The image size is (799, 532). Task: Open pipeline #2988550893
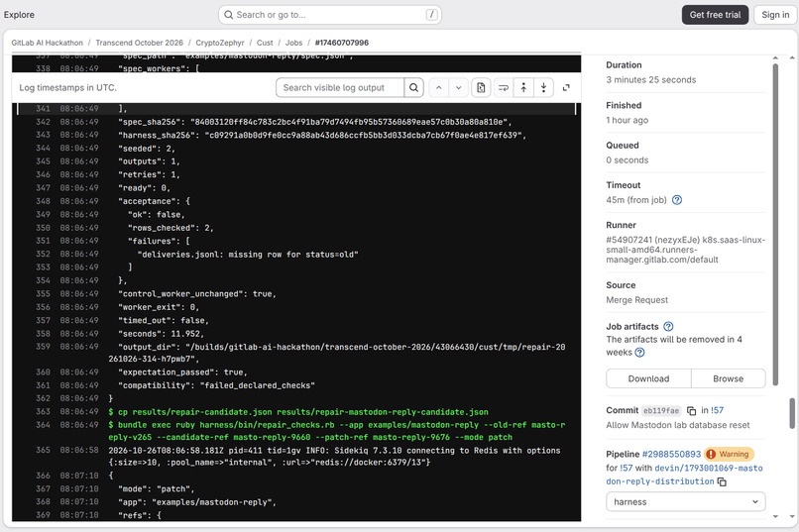[x=671, y=454]
